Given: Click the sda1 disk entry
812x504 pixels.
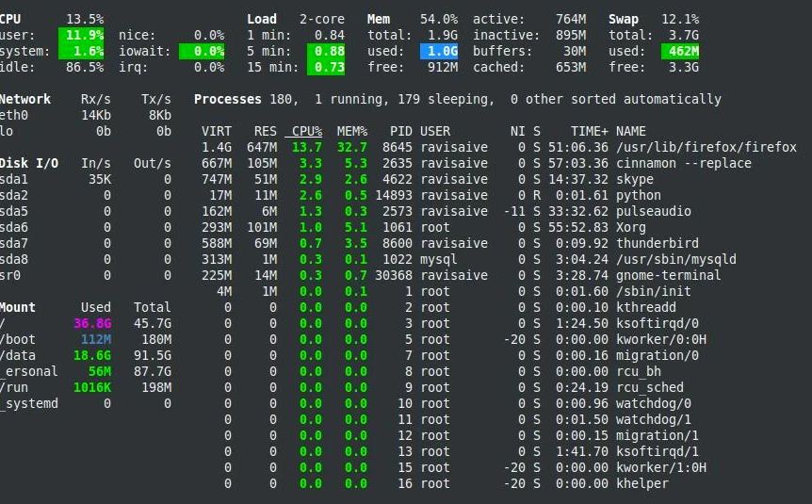Looking at the screenshot, I should (x=14, y=179).
